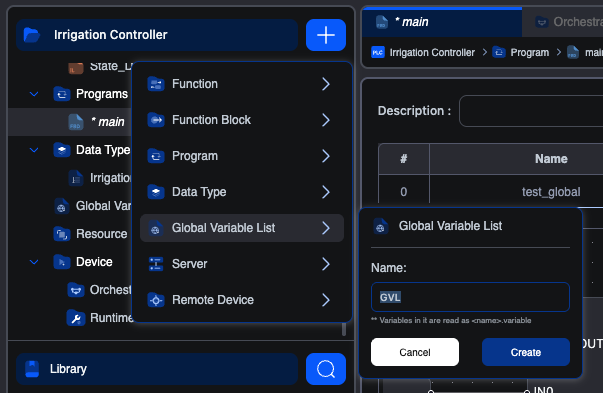
Task: Click the PLC icon in breadcrumb
Action: point(378,52)
